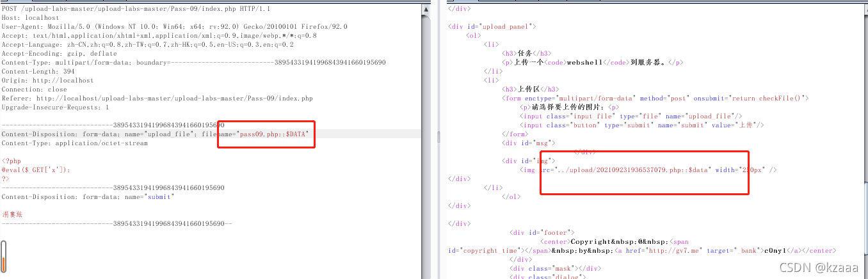This screenshot has height=279, width=868.
Task: Select the <div id="footer"> response line
Action: pos(542,233)
